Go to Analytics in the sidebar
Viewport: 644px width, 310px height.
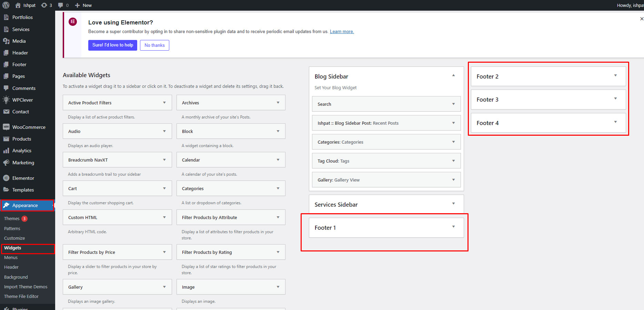tap(22, 151)
